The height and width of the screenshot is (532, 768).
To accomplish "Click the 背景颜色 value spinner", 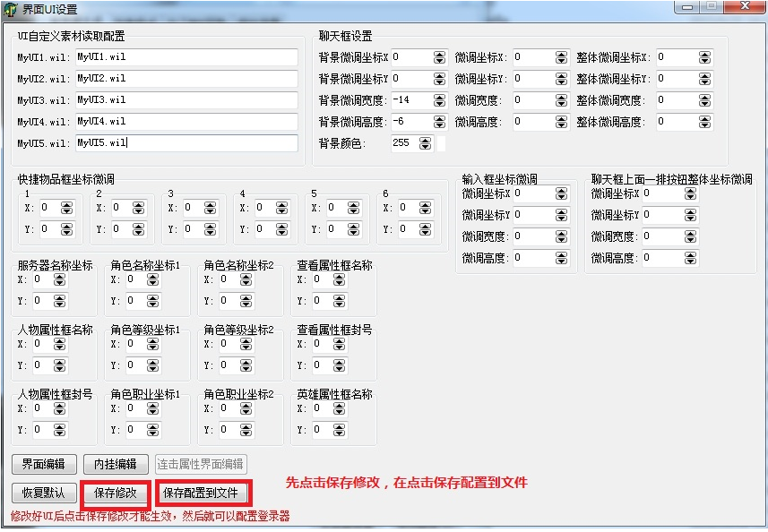I will tap(425, 143).
